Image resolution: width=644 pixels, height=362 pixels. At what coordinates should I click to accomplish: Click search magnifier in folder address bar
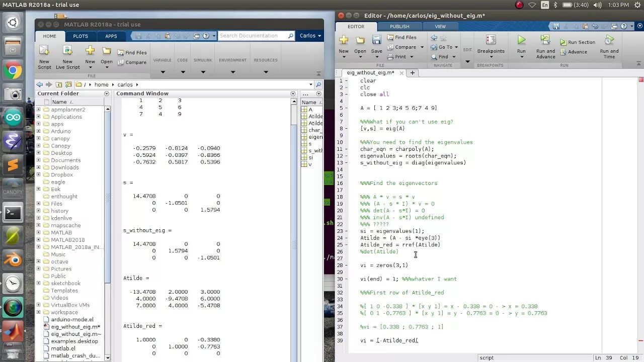point(318,84)
